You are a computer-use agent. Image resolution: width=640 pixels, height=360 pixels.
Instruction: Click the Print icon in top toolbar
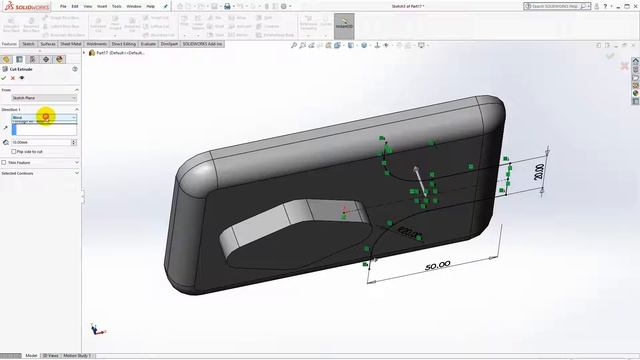[227, 6]
